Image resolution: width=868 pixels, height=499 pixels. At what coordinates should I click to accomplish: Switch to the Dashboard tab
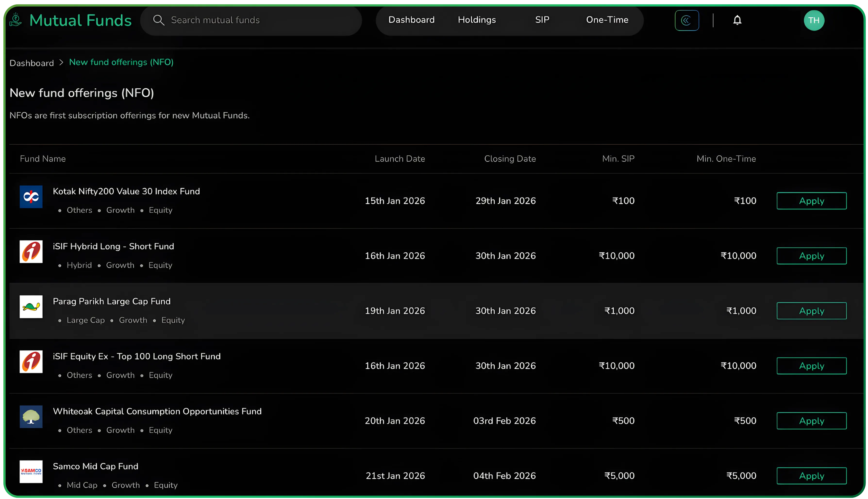411,20
